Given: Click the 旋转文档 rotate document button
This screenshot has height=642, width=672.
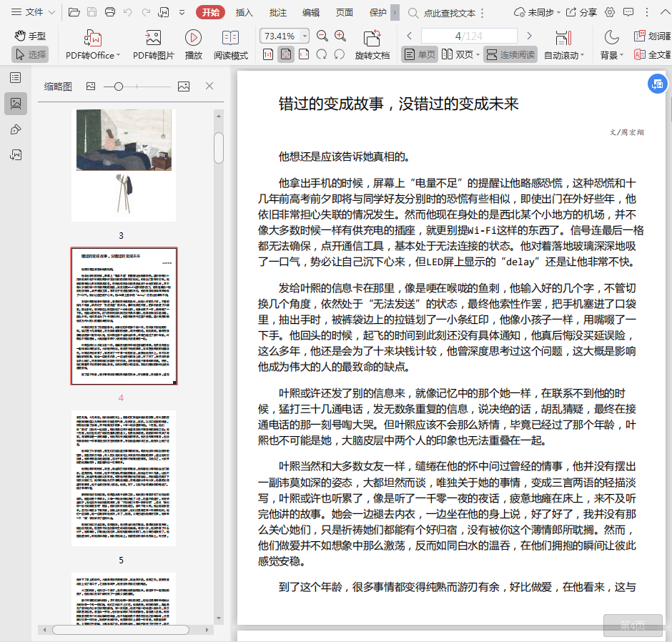Looking at the screenshot, I should (372, 44).
